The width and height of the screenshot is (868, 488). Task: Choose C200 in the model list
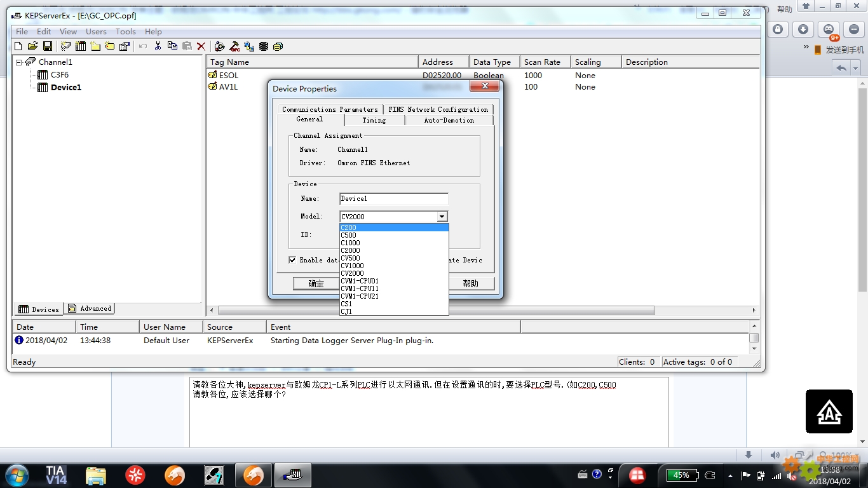tap(394, 227)
